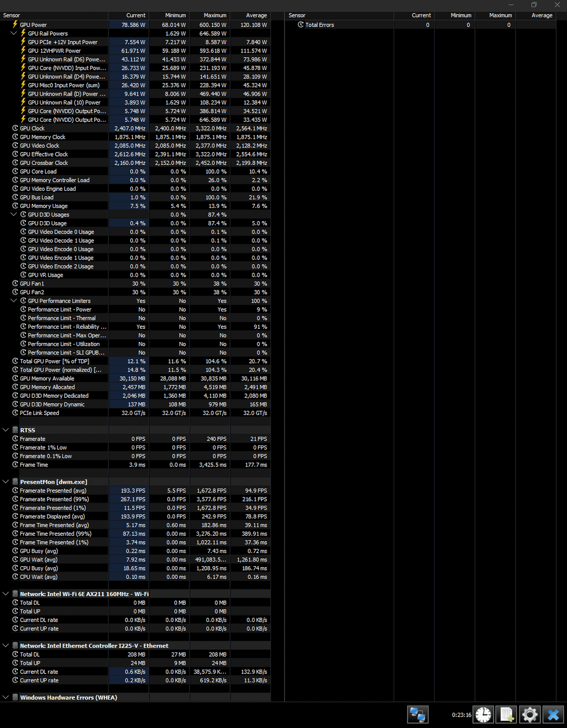
Task: Collapse the GPU Rail Powers group
Action: 14,34
